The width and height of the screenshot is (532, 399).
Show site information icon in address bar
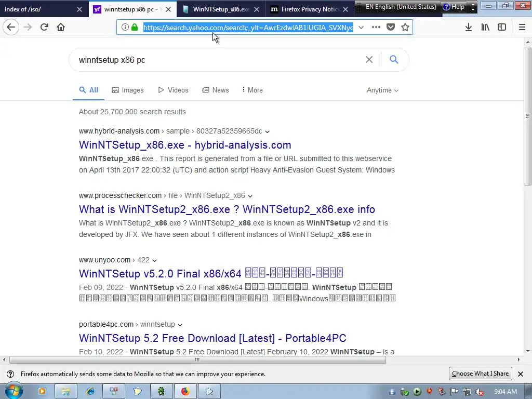[125, 27]
